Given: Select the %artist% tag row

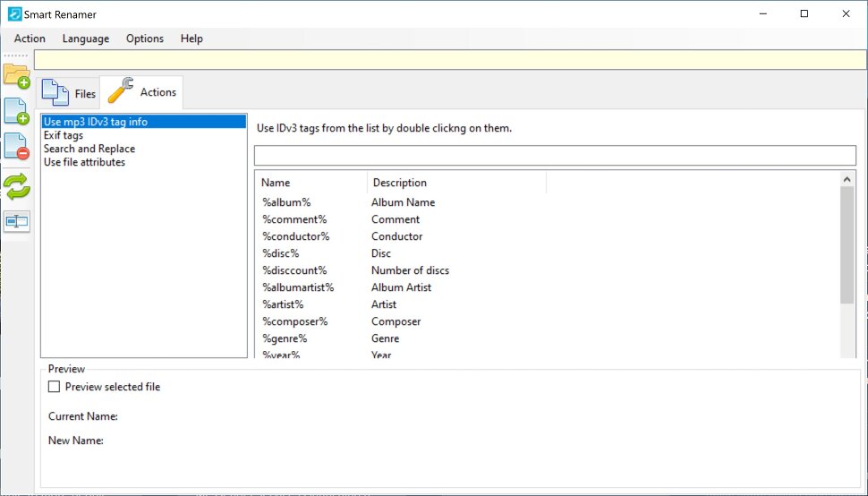Looking at the screenshot, I should pyautogui.click(x=547, y=304).
